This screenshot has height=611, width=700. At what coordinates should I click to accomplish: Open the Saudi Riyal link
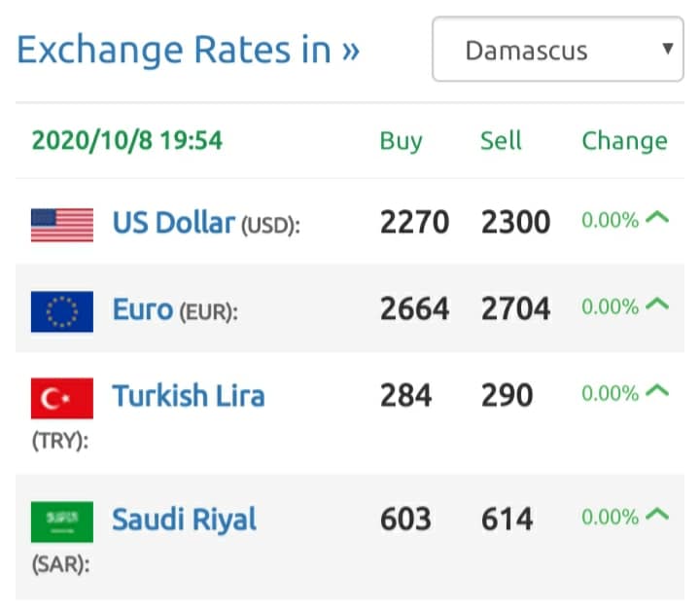coord(184,520)
